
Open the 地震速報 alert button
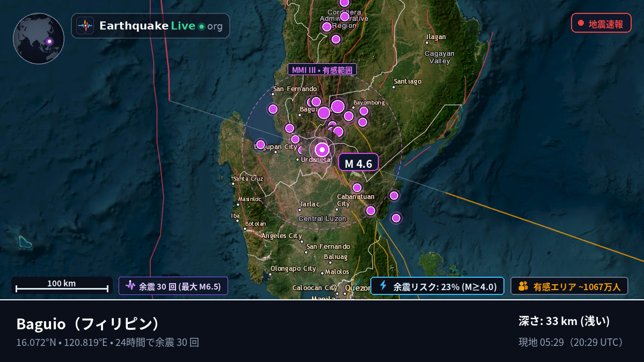pos(601,23)
